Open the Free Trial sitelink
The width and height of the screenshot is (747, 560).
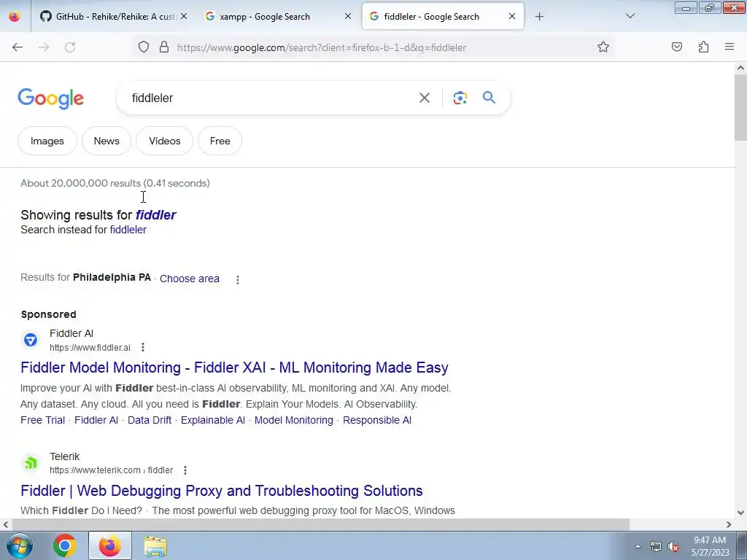(x=43, y=420)
